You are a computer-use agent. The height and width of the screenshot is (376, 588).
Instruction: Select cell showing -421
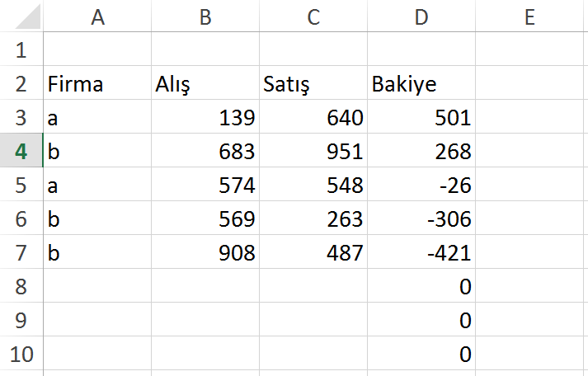421,253
